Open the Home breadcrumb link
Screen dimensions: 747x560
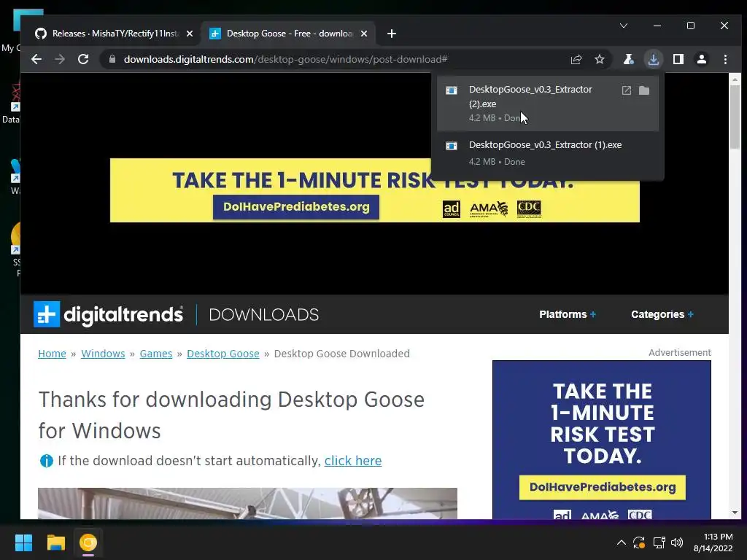[52, 354]
